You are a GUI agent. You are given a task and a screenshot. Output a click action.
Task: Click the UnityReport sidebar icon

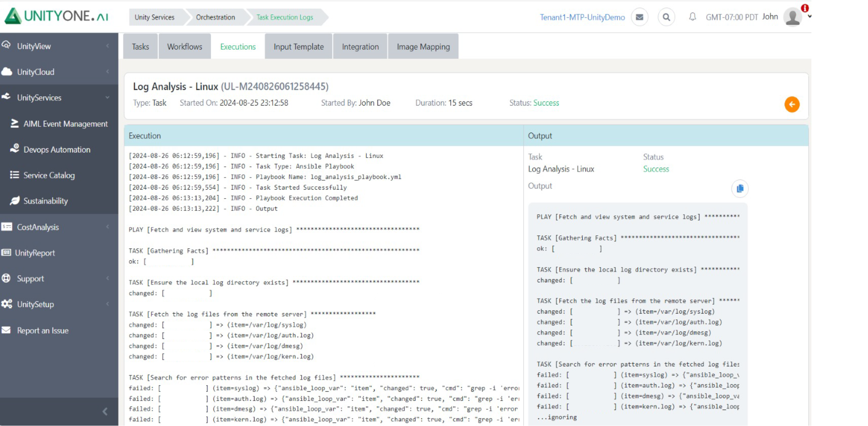pyautogui.click(x=6, y=252)
